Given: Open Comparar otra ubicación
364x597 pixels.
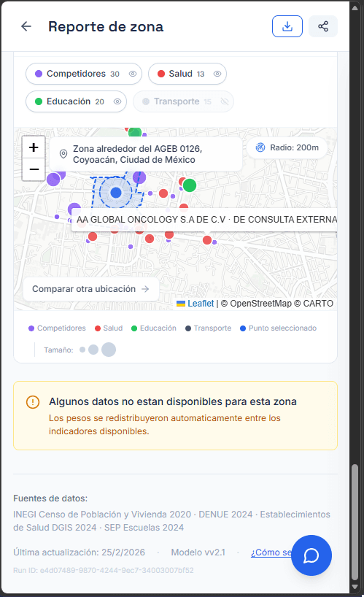Looking at the screenshot, I should pyautogui.click(x=91, y=289).
